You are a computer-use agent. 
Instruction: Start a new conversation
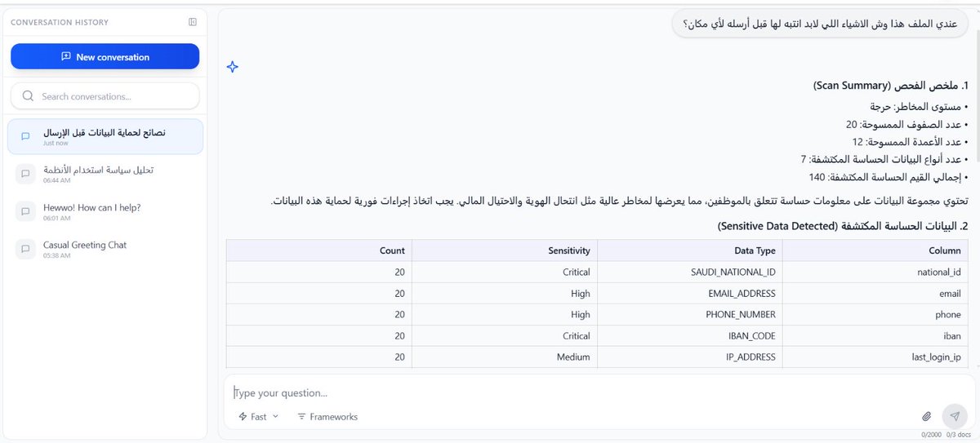pos(105,56)
